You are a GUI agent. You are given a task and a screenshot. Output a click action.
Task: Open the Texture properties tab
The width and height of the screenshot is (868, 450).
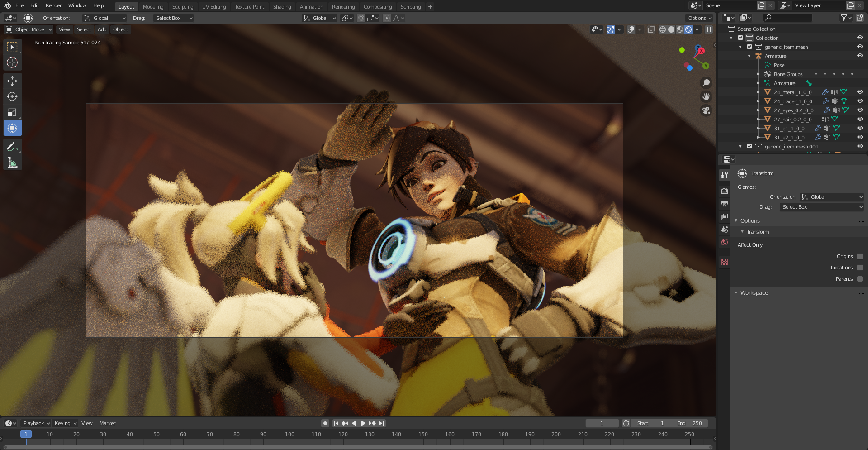[725, 262]
